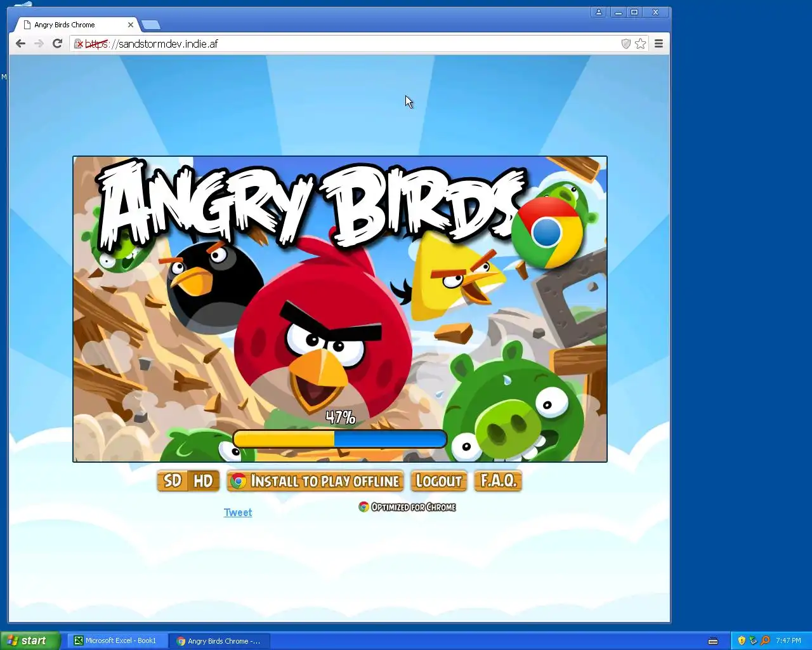The image size is (812, 650).
Task: Switch game quality to SD
Action: (x=173, y=481)
